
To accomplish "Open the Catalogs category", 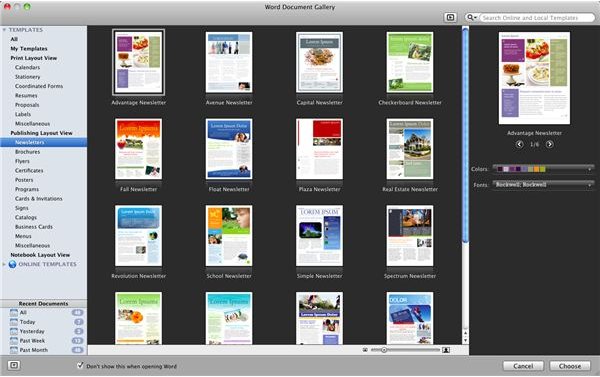I will click(26, 217).
